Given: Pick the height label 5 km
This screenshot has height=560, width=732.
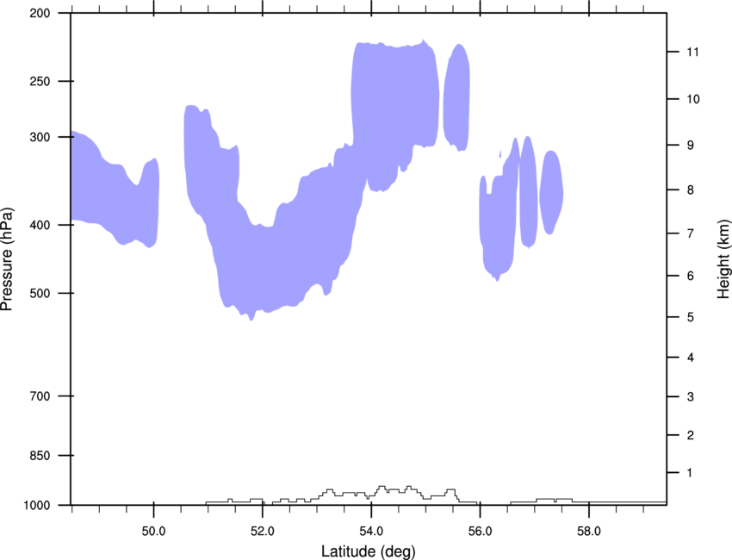Looking at the screenshot, I should pos(690,318).
